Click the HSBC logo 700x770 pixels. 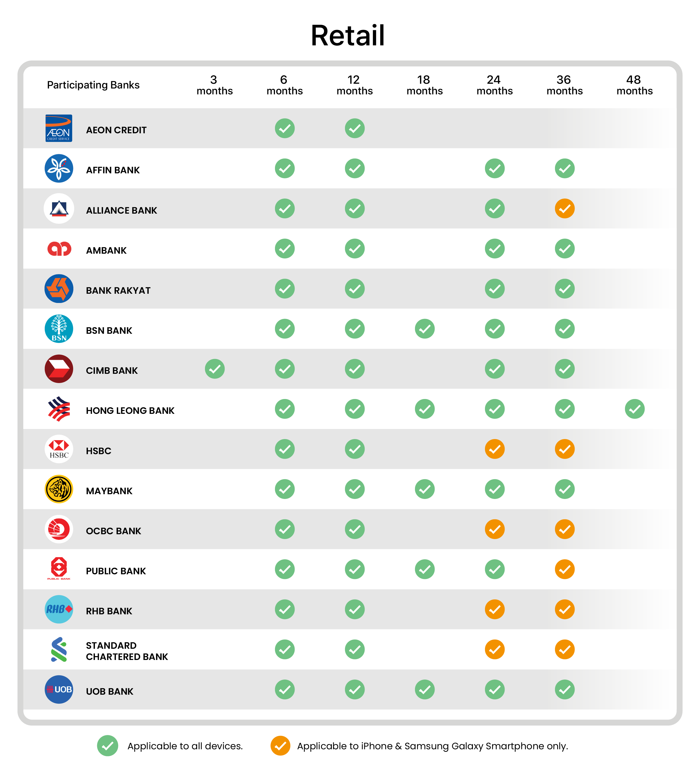tap(59, 449)
